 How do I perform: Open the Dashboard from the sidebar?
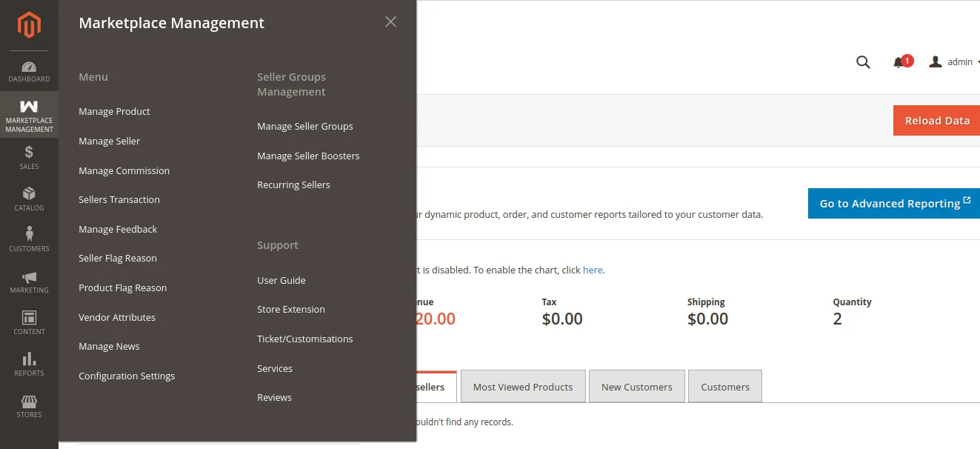[29, 70]
